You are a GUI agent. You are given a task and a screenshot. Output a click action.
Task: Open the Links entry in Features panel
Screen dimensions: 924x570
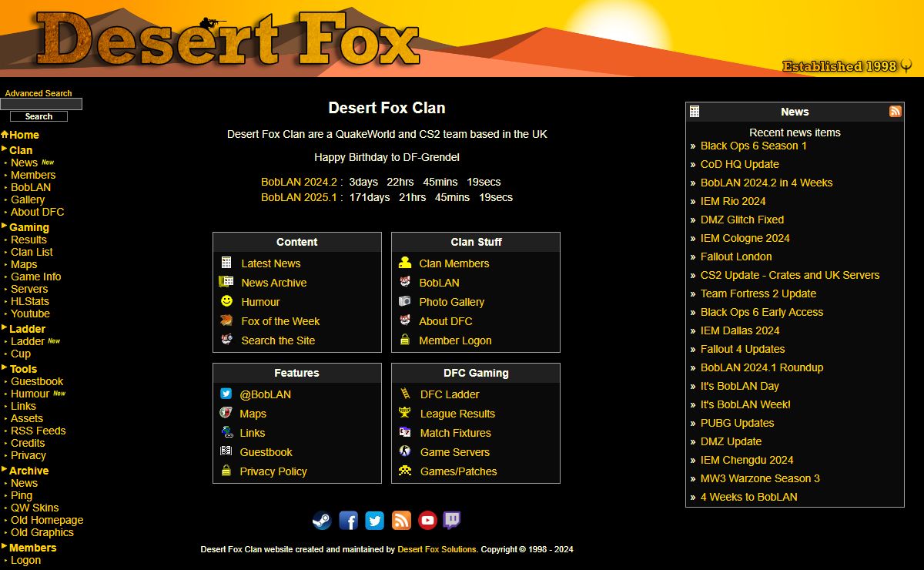pyautogui.click(x=253, y=433)
